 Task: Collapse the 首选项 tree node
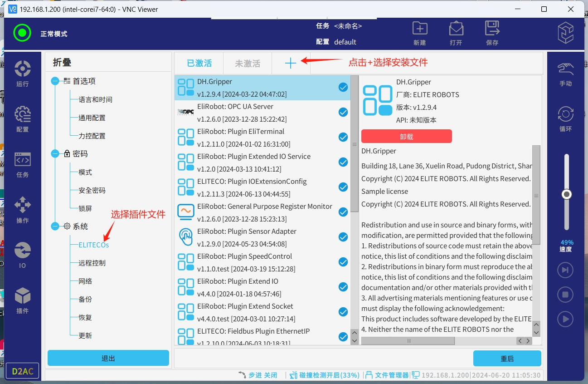tap(55, 81)
